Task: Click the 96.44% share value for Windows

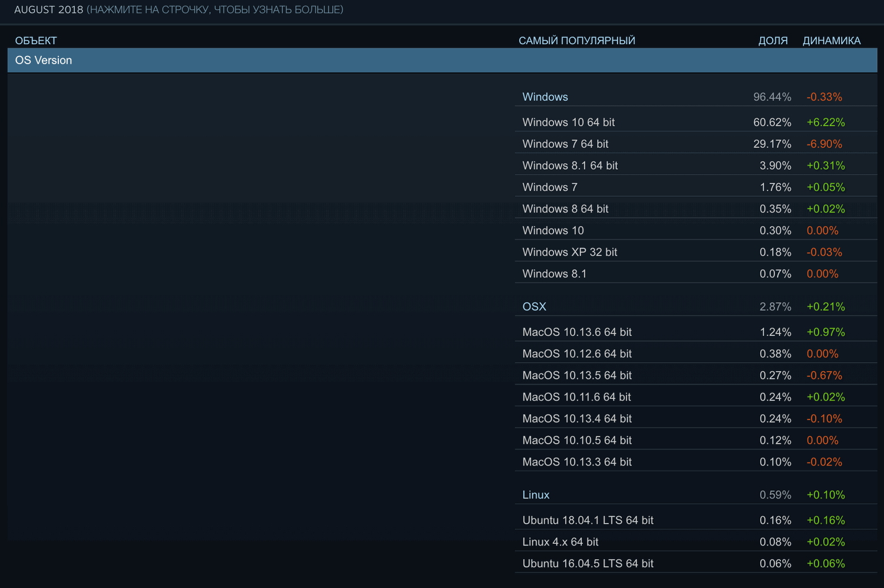Action: pos(774,97)
